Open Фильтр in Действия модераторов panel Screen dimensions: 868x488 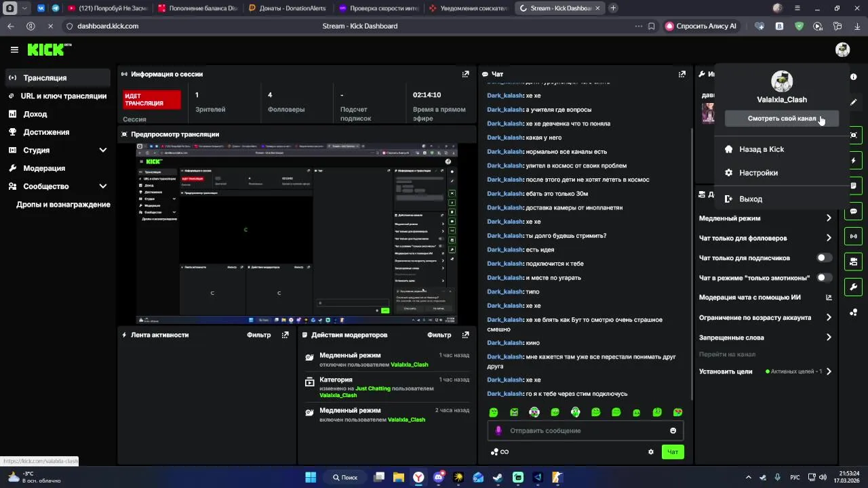[439, 335]
